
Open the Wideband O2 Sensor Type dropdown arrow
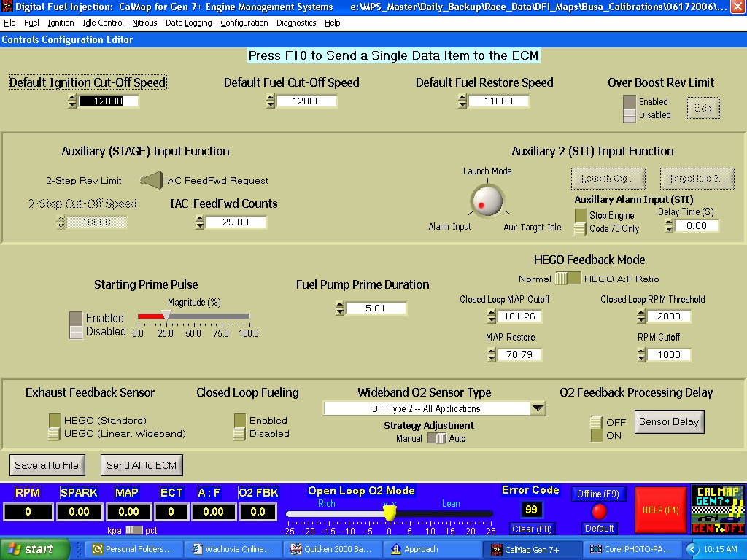tap(538, 408)
